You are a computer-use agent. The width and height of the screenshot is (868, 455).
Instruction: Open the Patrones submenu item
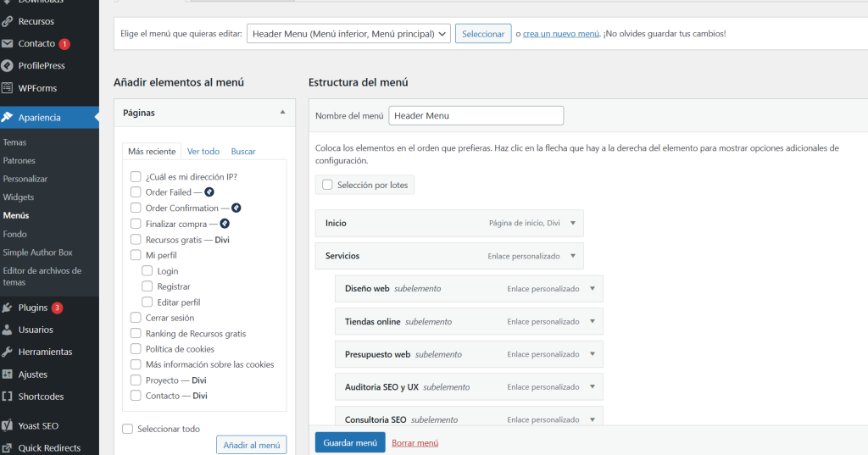(x=19, y=160)
